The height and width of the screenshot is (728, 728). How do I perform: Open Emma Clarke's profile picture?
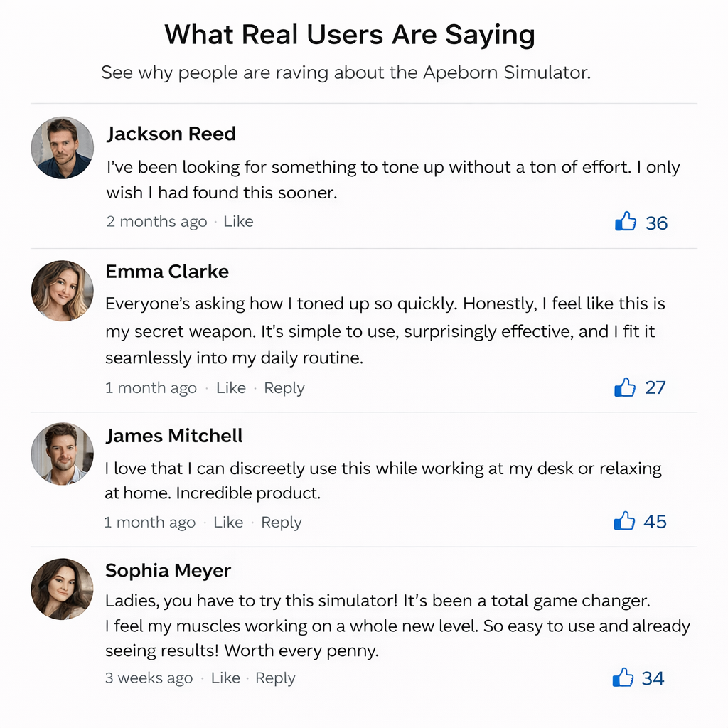pos(63,291)
